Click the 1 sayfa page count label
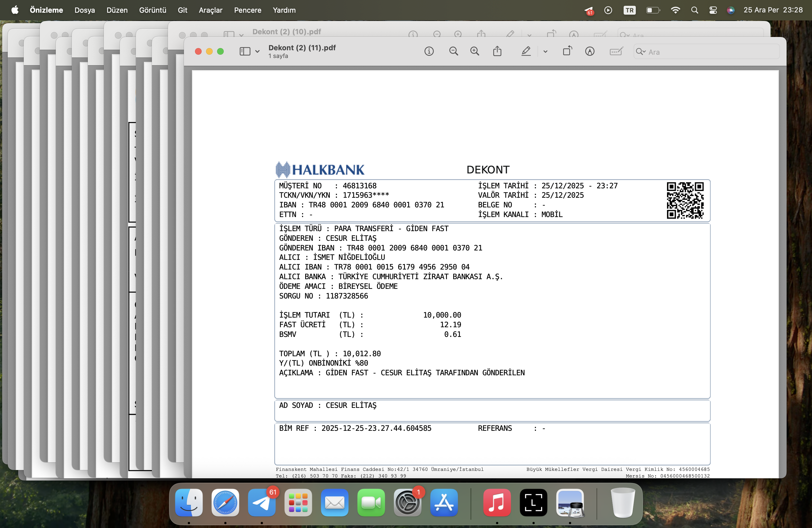Screen dimensions: 812x528 click(x=278, y=56)
